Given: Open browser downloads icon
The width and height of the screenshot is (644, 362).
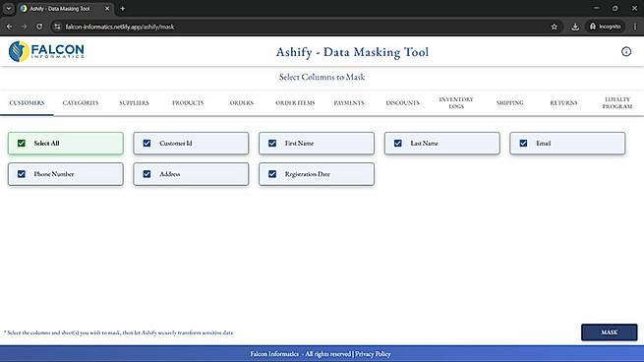Looking at the screenshot, I should click(575, 27).
